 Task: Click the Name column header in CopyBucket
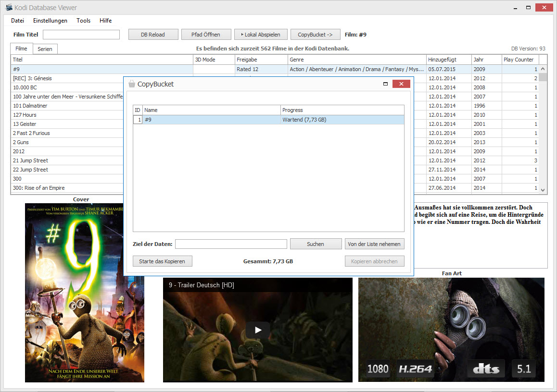click(x=211, y=110)
